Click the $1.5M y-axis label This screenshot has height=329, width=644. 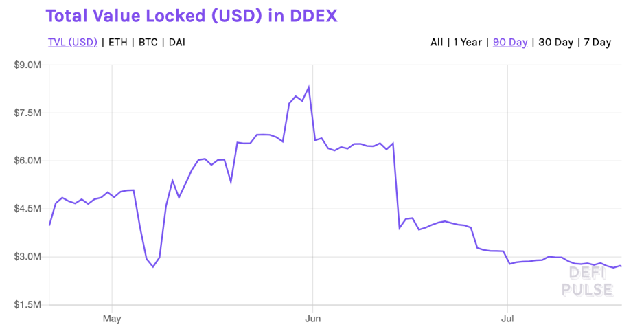pos(27,304)
